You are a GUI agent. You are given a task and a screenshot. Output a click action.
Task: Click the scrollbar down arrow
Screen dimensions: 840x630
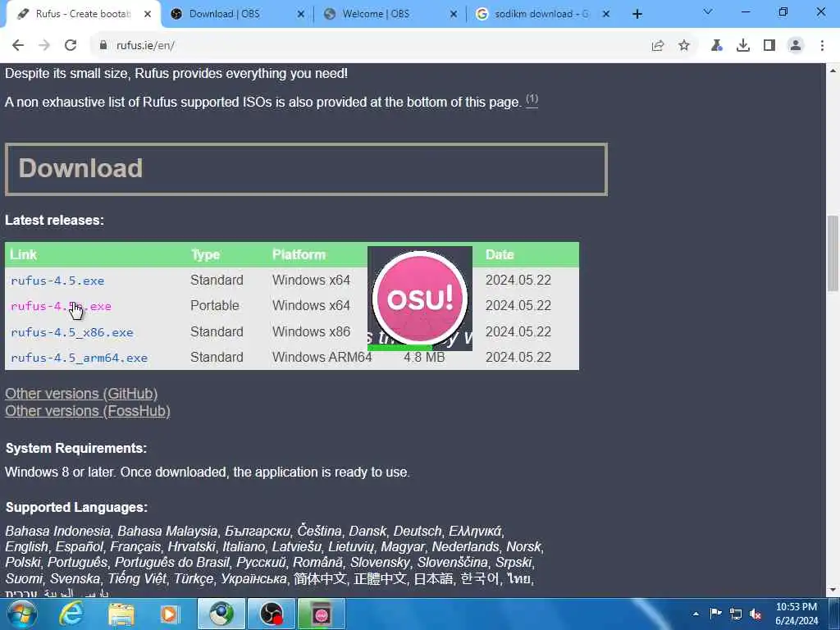tap(833, 591)
